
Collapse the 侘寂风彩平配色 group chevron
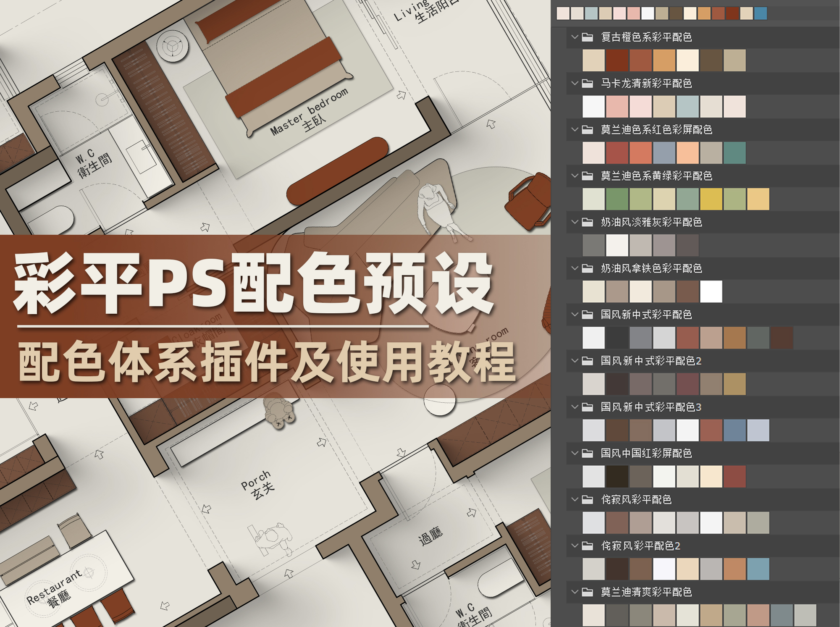[x=575, y=499]
